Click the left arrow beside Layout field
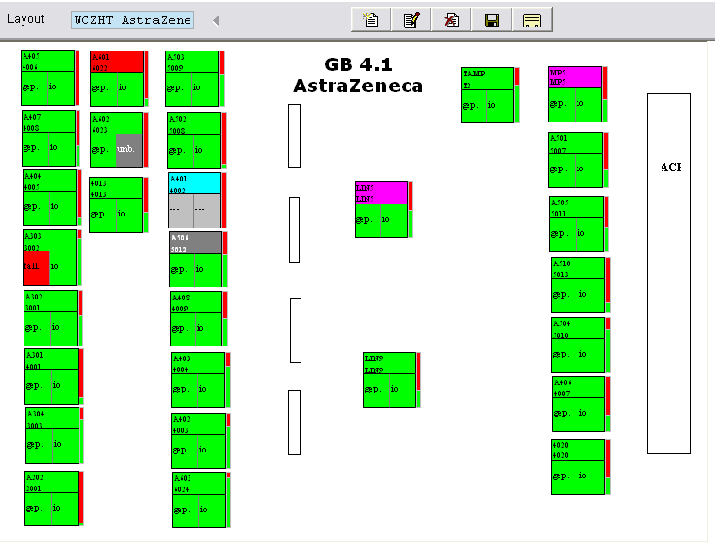Screen dimensions: 715x545 tap(216, 21)
